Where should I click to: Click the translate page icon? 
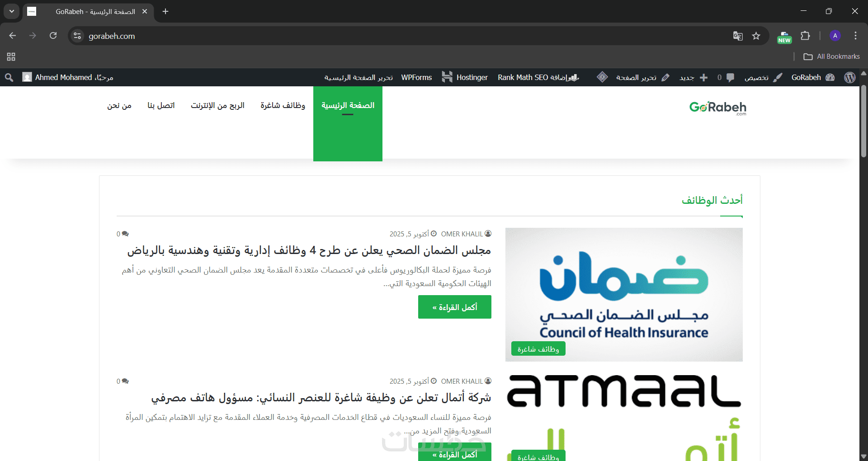tap(738, 36)
